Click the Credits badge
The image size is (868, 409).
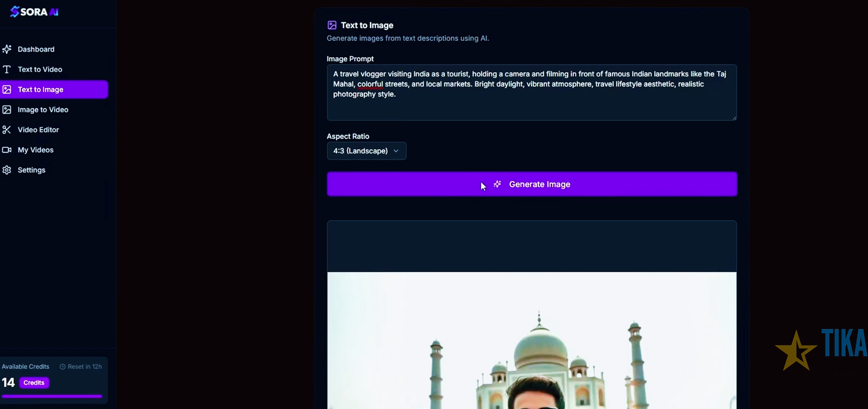[x=34, y=382]
